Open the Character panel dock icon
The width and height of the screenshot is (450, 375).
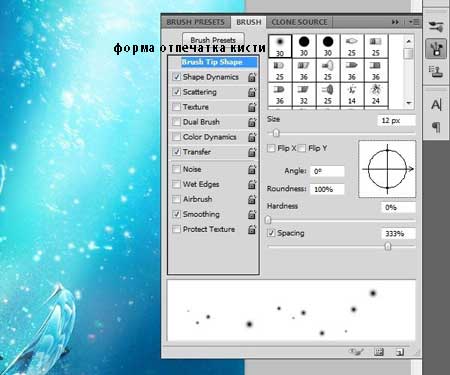tap(436, 105)
